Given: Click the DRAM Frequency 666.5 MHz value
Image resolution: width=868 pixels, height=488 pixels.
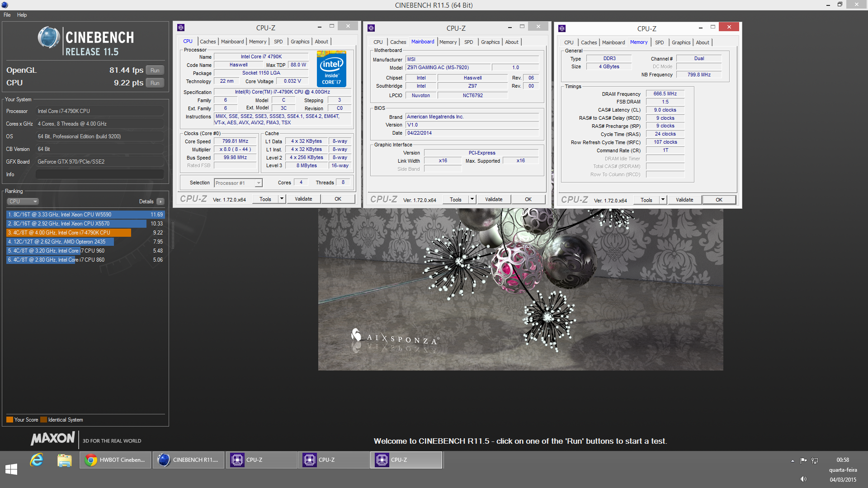Looking at the screenshot, I should point(665,94).
